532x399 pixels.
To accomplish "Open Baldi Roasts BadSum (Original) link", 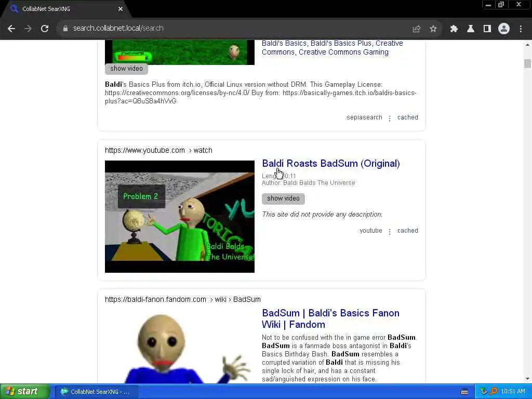I will (331, 164).
